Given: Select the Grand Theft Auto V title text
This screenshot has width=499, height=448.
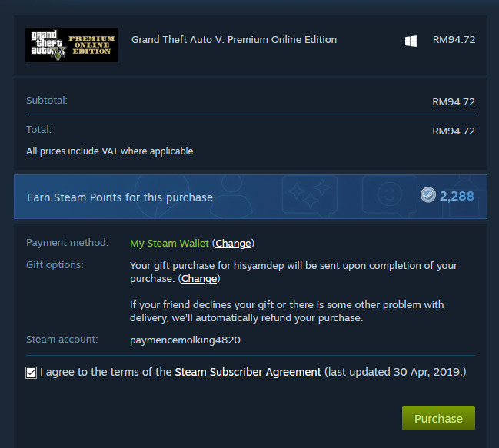Looking at the screenshot, I should coord(234,40).
